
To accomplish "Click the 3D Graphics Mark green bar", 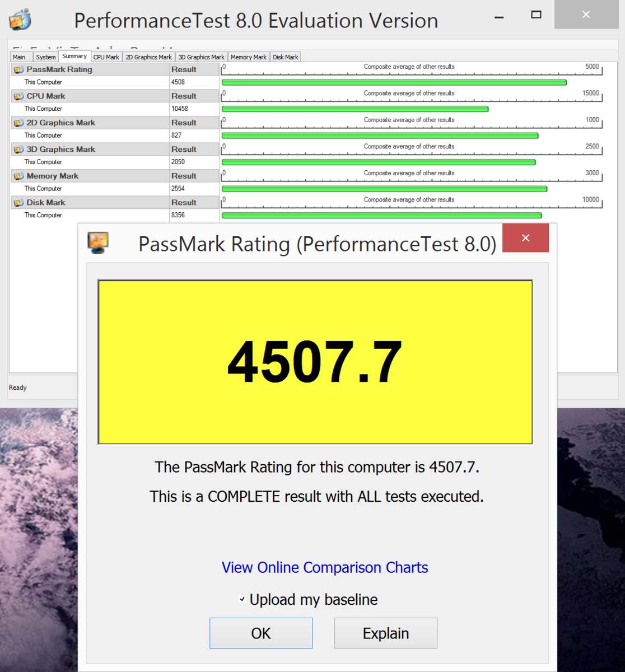I will point(379,162).
